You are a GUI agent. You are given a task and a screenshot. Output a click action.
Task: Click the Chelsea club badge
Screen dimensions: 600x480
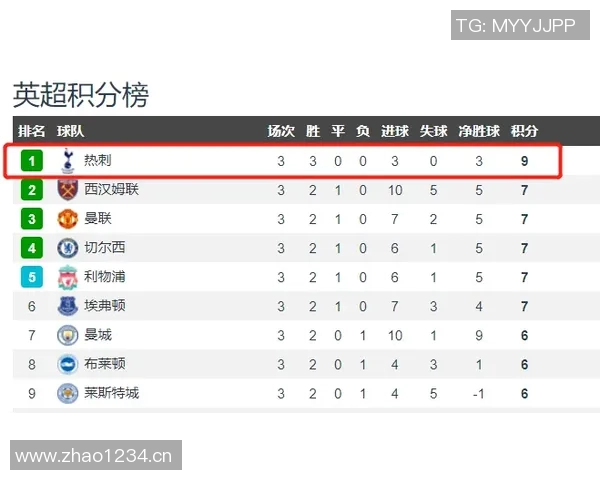tap(67, 248)
